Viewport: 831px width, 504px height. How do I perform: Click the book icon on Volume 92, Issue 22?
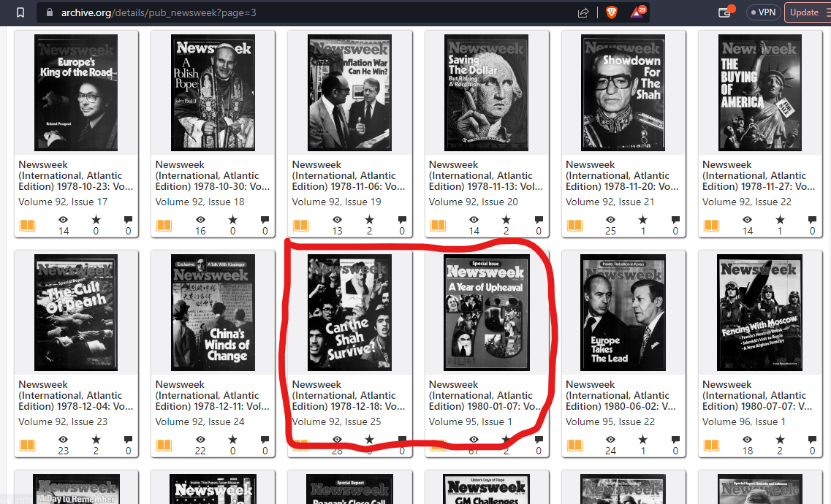(x=711, y=226)
